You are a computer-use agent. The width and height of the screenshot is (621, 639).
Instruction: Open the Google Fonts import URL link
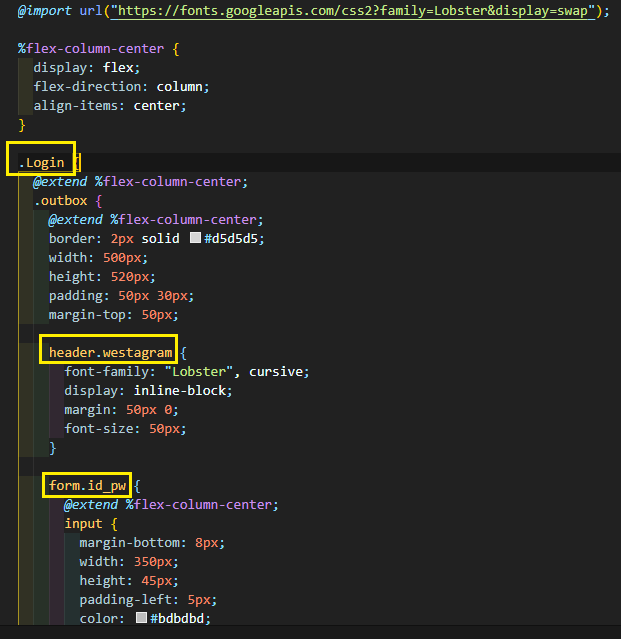[x=353, y=11]
